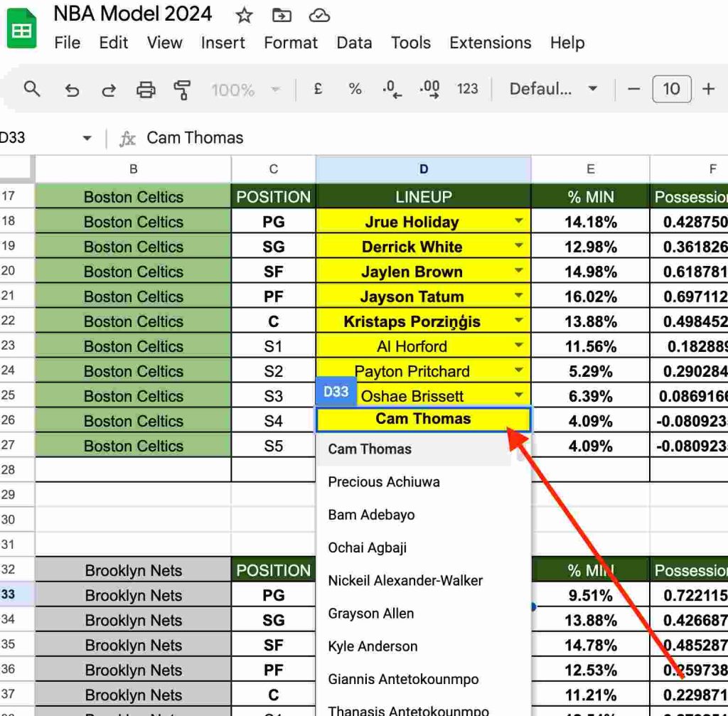The width and height of the screenshot is (728, 716).
Task: Select the paint format tool
Action: coord(182,89)
